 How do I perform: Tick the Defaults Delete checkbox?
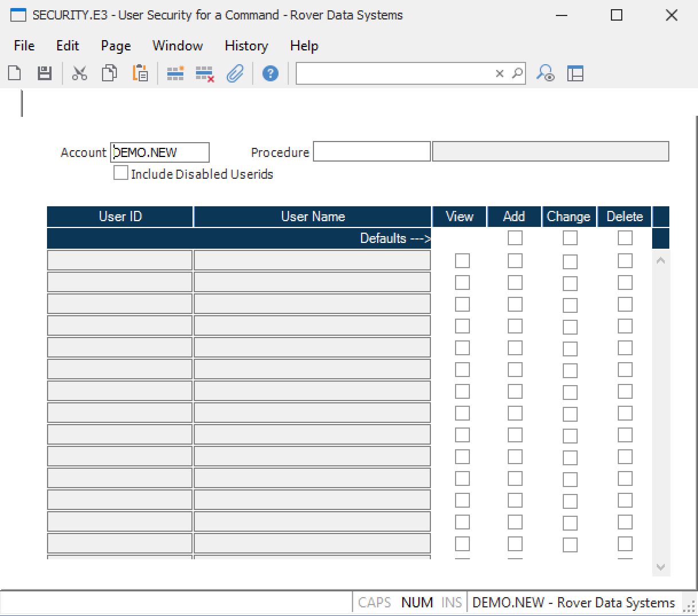pyautogui.click(x=625, y=238)
